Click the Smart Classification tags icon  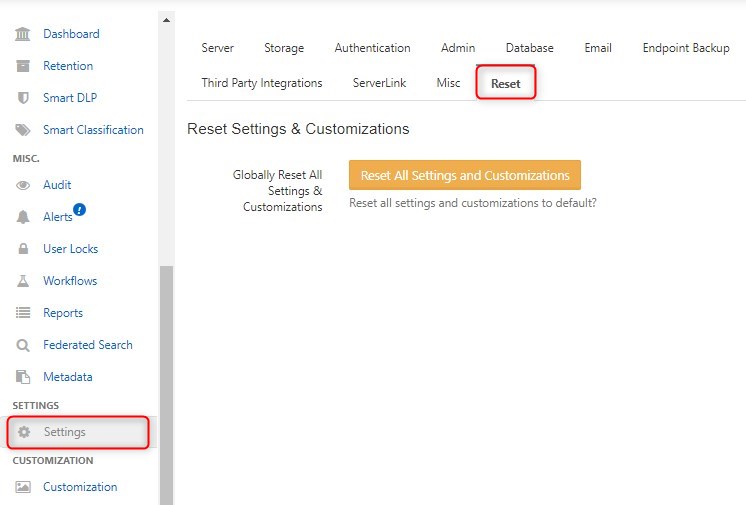(22, 130)
